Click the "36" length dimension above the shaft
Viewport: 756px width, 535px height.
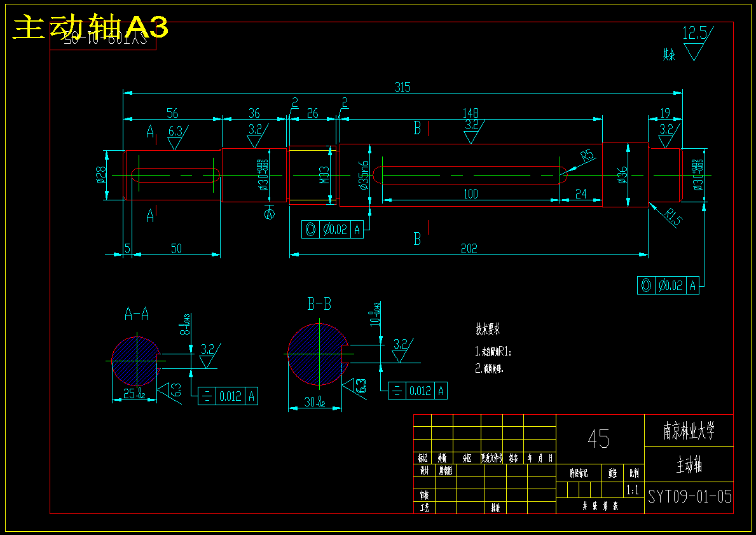(254, 113)
